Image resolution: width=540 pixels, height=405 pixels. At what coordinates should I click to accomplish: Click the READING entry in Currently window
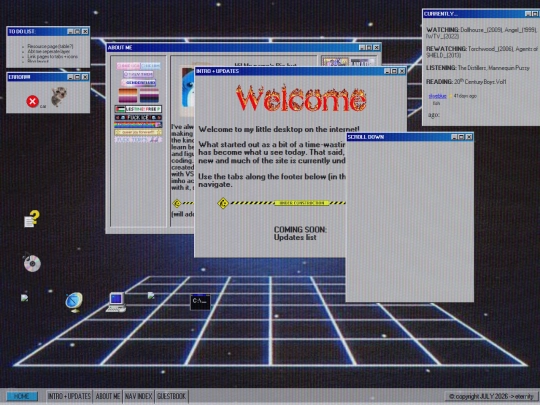[466, 82]
